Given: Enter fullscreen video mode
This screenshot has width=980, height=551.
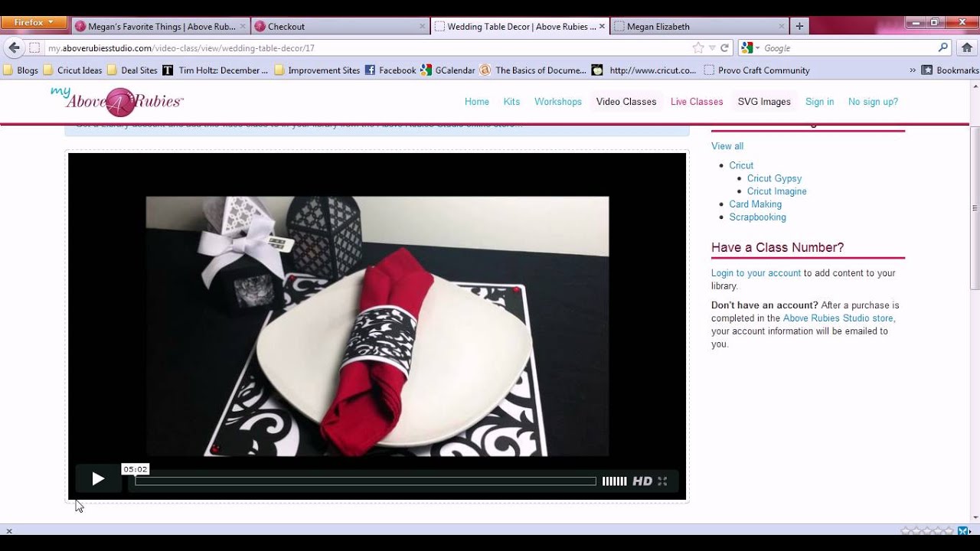Looking at the screenshot, I should coord(662,481).
